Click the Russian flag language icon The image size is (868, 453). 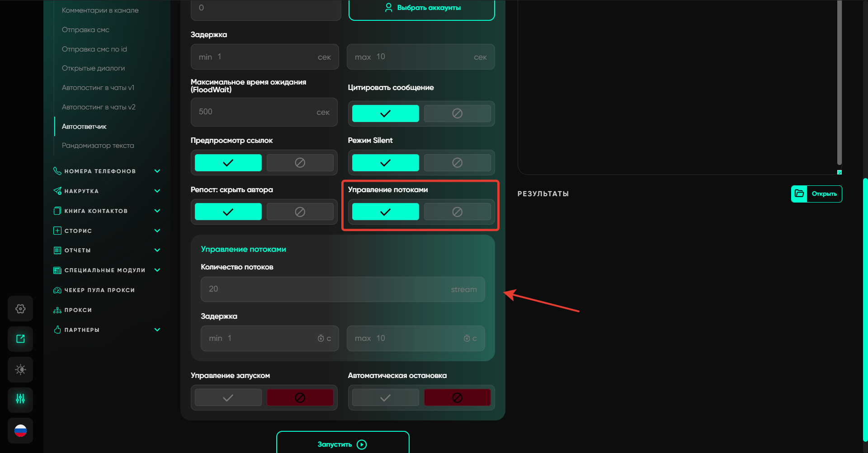pyautogui.click(x=20, y=430)
